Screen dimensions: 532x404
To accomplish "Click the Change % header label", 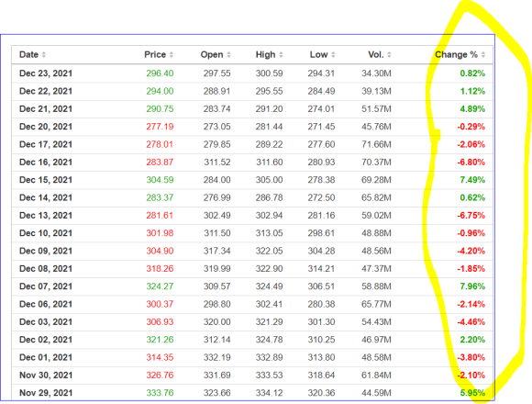I will (457, 55).
